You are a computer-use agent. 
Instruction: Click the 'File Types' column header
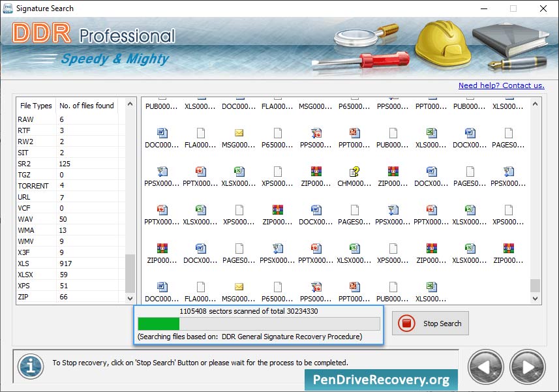click(x=36, y=106)
